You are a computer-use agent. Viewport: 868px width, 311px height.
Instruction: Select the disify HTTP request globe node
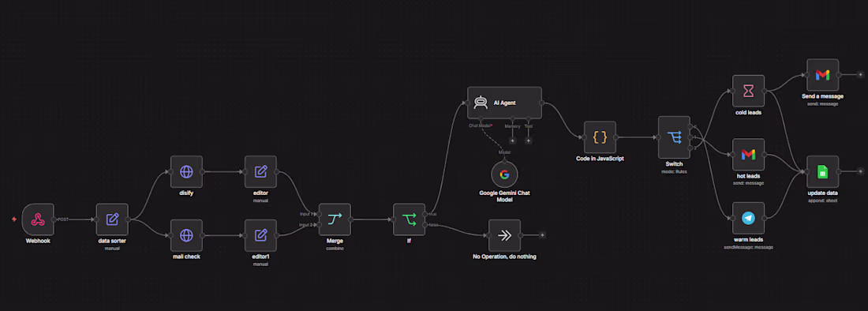point(186,171)
